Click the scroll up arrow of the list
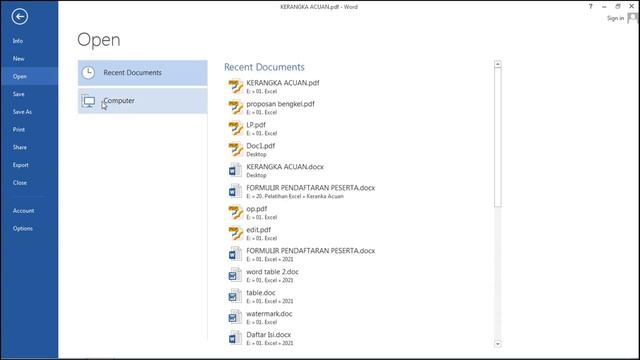Image resolution: width=640 pixels, height=360 pixels. coord(498,64)
